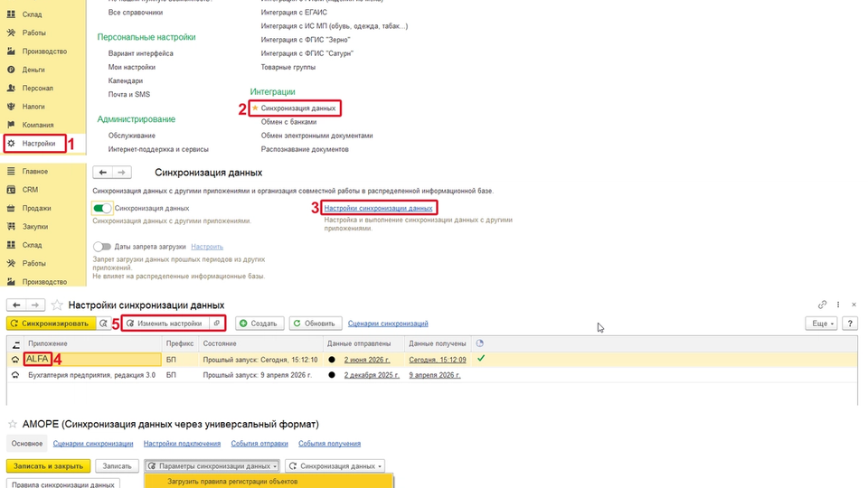This screenshot has width=868, height=488.
Task: Switch to the Основное tab
Action: click(27, 444)
